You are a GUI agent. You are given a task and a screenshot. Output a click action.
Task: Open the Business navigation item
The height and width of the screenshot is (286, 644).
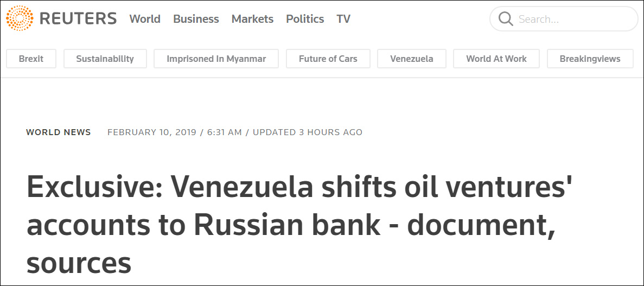(x=196, y=19)
